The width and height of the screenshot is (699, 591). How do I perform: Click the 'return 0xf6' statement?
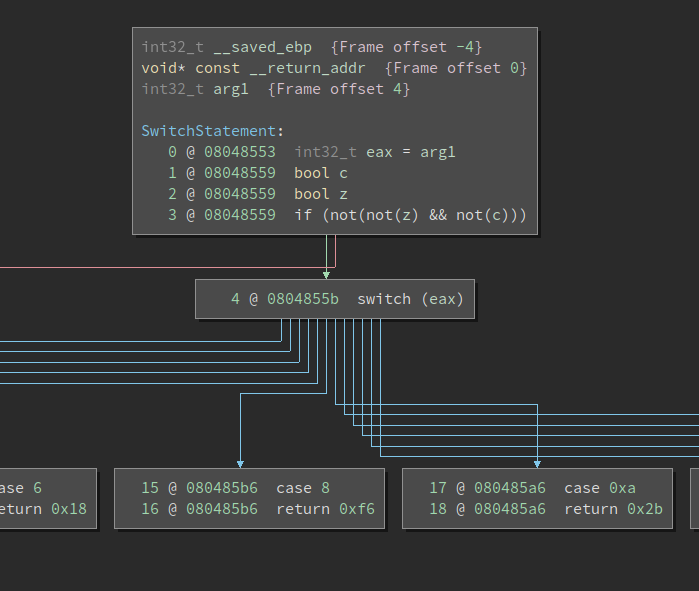[x=324, y=509]
